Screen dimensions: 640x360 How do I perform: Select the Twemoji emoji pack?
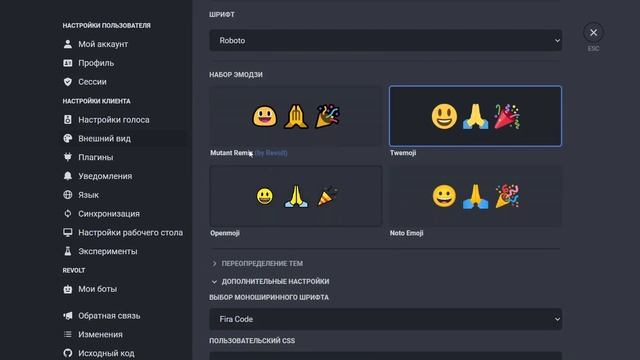click(x=476, y=116)
